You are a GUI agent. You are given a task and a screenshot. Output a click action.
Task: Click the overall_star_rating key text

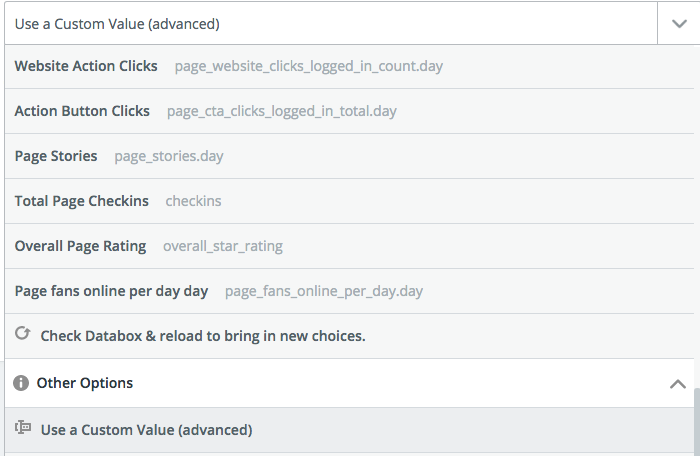pyautogui.click(x=223, y=247)
